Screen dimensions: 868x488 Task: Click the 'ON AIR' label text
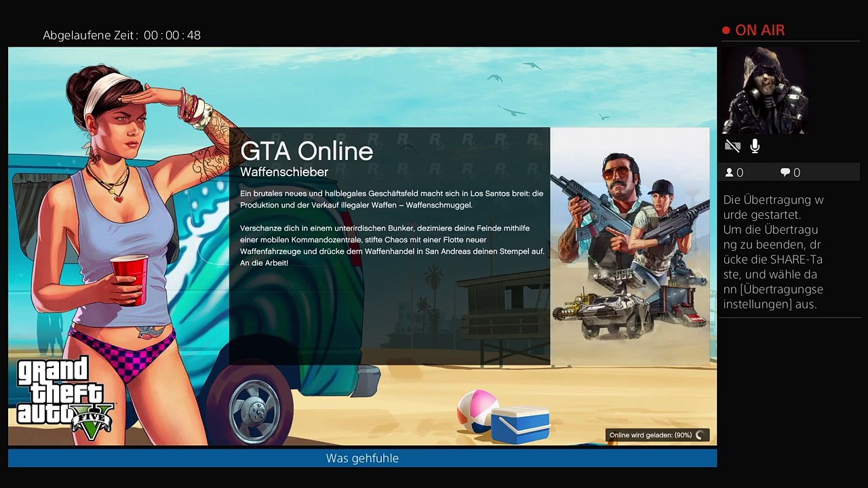(759, 30)
